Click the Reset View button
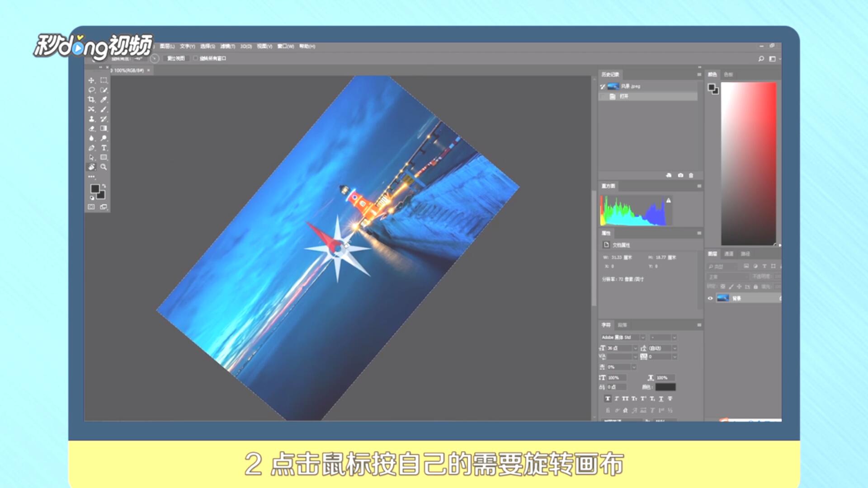 (x=176, y=58)
